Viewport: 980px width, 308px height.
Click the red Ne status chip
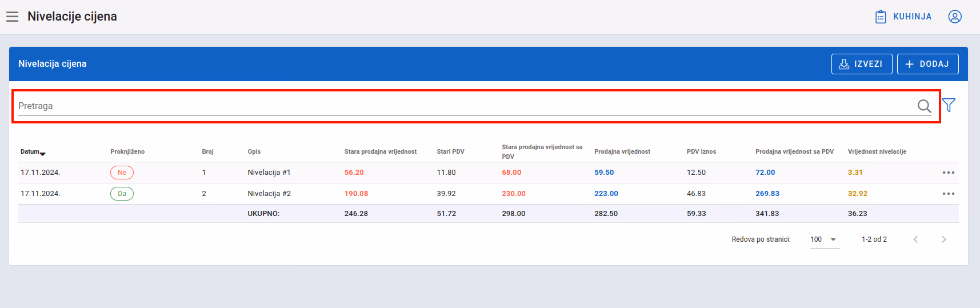click(x=122, y=173)
